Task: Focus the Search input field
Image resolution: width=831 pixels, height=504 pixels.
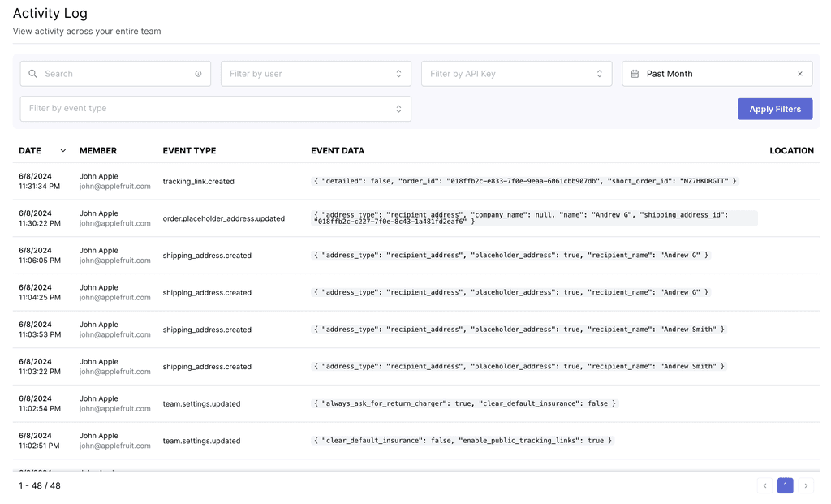Action: click(115, 74)
